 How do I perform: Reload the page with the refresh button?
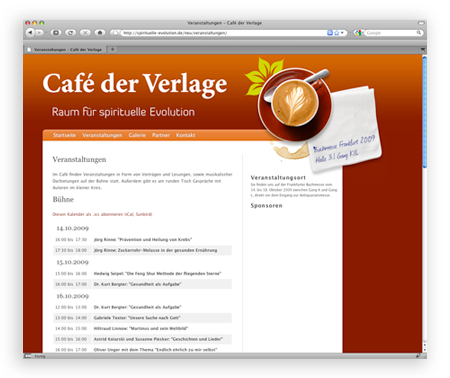point(70,33)
